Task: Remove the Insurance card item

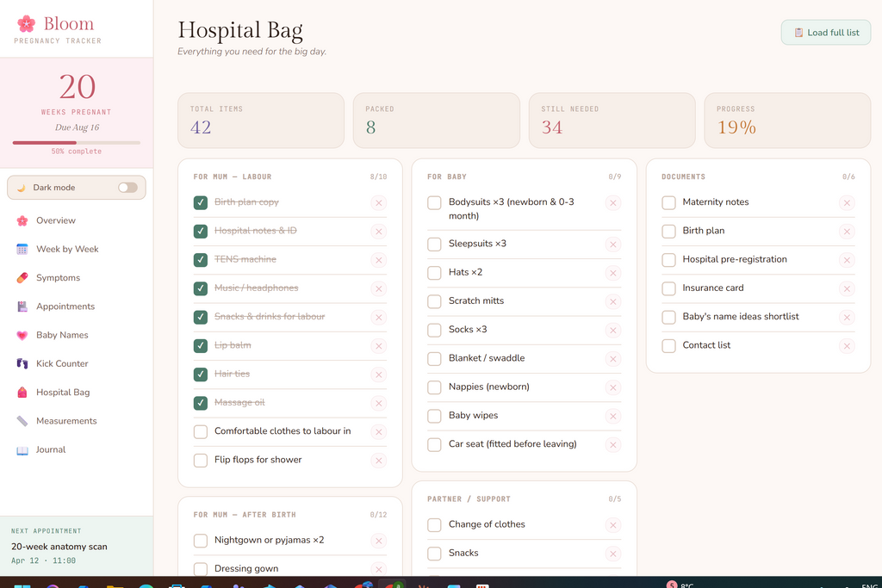Action: 847,289
